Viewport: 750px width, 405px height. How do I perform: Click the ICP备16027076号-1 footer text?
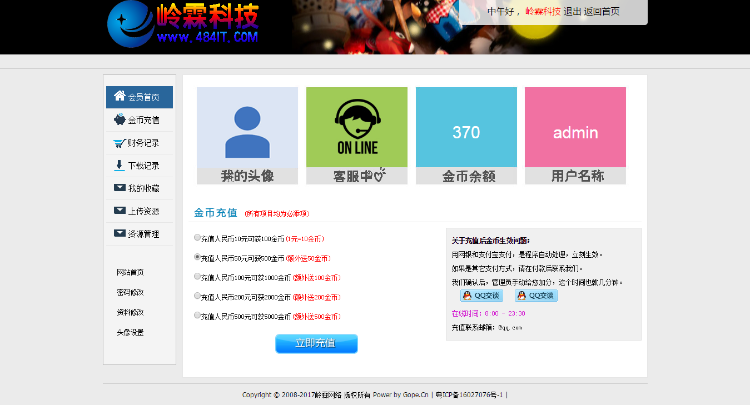469,395
